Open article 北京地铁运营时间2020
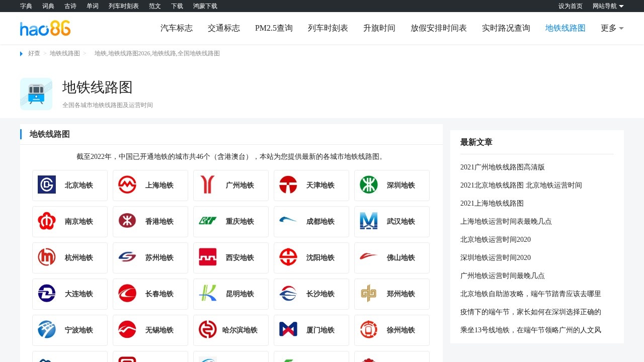The width and height of the screenshot is (644, 362). coord(496,239)
